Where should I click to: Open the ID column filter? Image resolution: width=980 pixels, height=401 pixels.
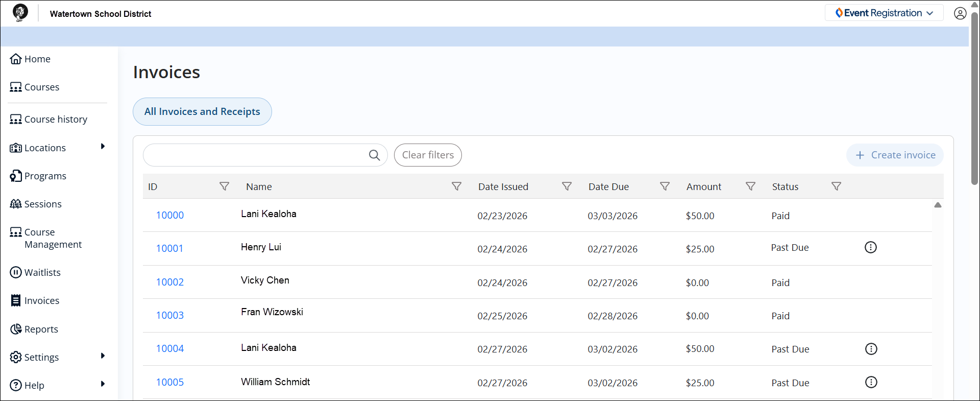(x=224, y=186)
